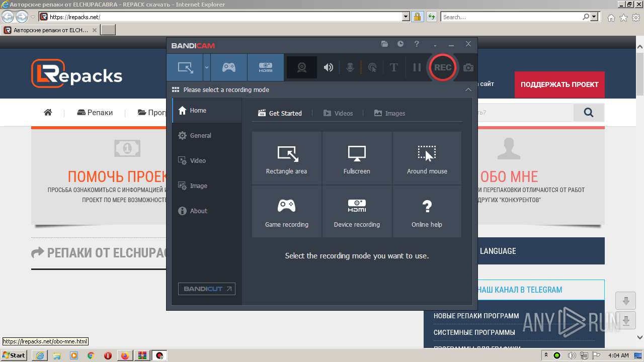Screen dimensions: 644x362
Task: Choose Around mouse recording tile
Action: [x=427, y=158]
